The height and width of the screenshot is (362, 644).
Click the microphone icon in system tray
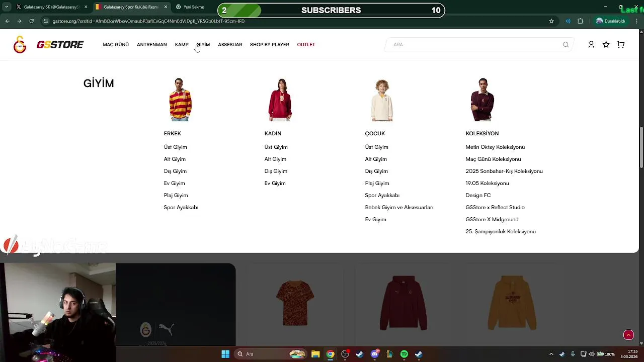point(573,354)
